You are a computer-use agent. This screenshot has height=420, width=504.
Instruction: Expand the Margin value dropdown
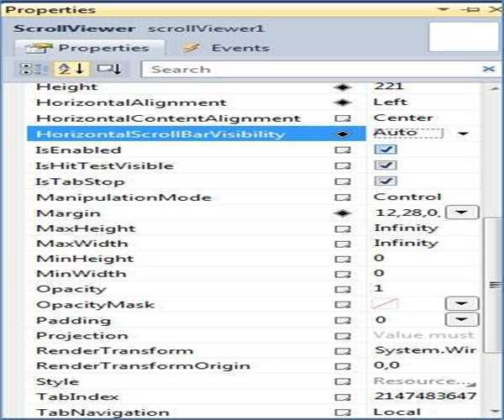click(x=462, y=213)
